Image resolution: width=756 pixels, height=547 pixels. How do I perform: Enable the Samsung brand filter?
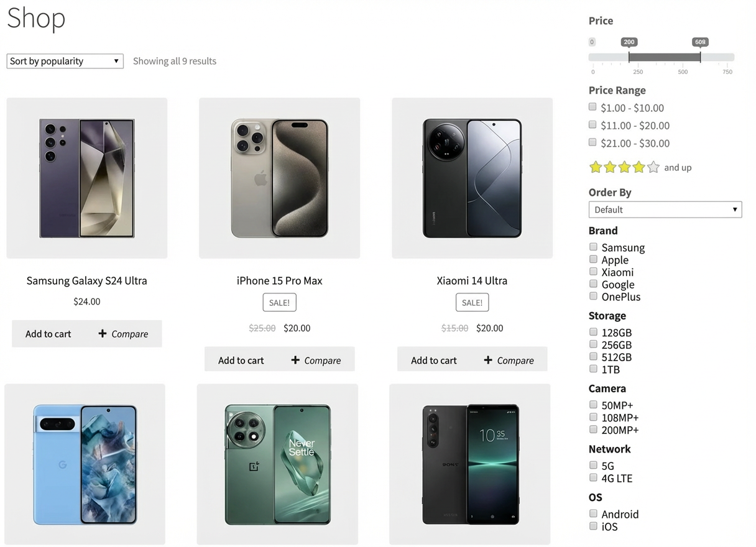coord(592,246)
